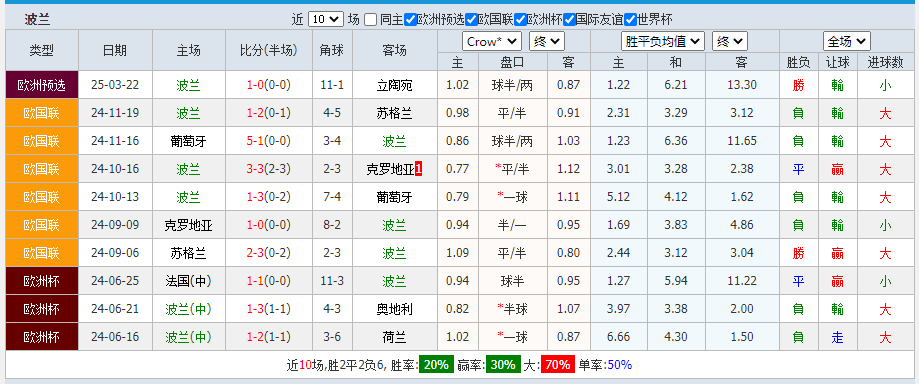Click home team 葡萄牙 in 24-11-16 row
The image size is (919, 384).
[188, 141]
